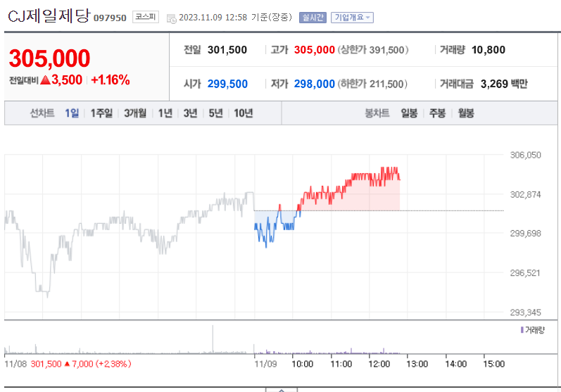The width and height of the screenshot is (561, 392).
Task: Switch to the 3개월 line chart
Action: [135, 113]
